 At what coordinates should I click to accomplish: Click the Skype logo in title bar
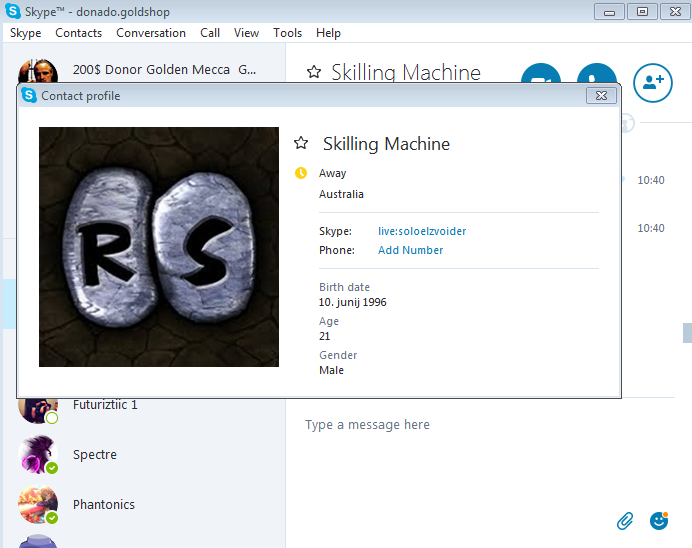pos(13,11)
